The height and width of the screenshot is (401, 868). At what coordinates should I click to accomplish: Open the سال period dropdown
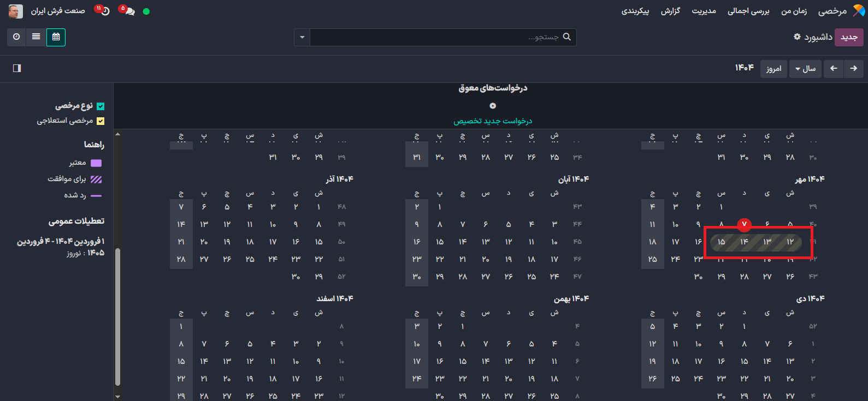coord(805,69)
